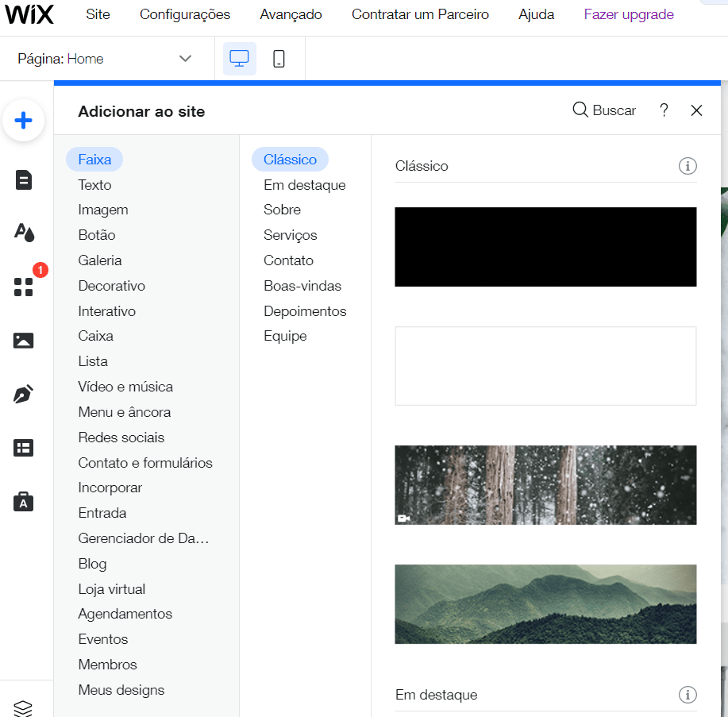Select the Entrada category

point(102,513)
